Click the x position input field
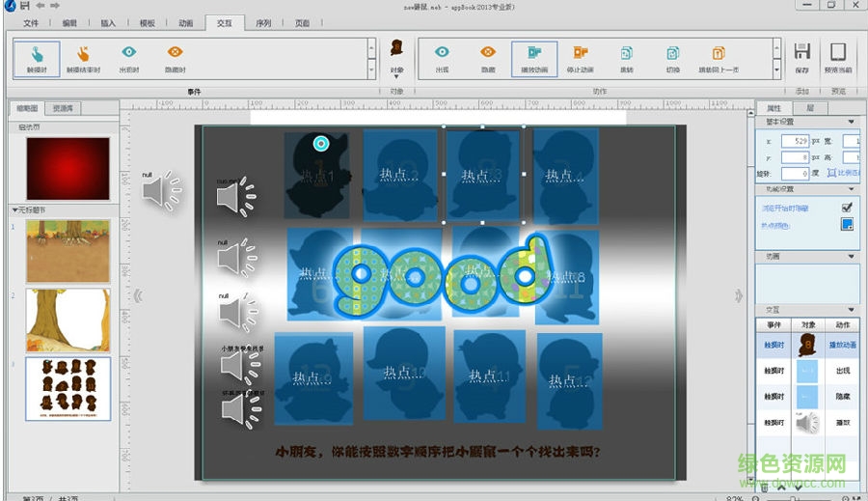Screen dimensions: 868x501 coord(793,141)
